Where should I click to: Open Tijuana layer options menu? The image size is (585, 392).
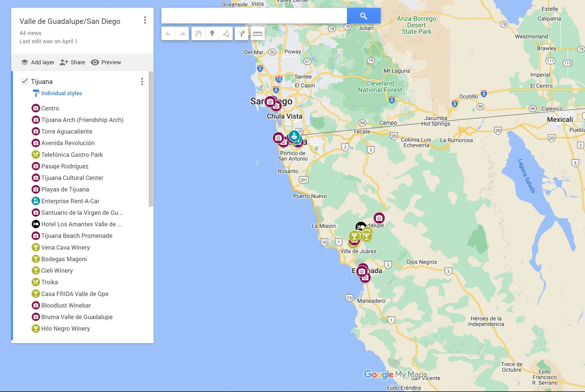click(x=142, y=81)
